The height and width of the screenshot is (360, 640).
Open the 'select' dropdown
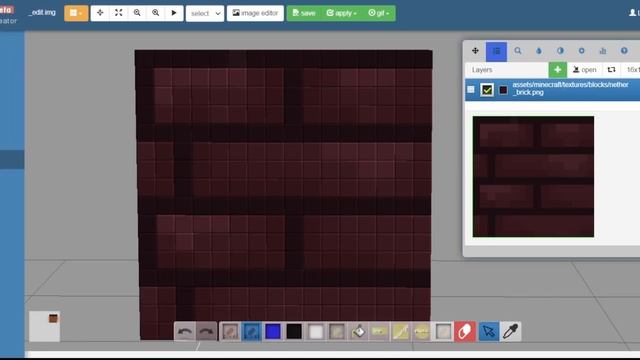click(x=205, y=13)
